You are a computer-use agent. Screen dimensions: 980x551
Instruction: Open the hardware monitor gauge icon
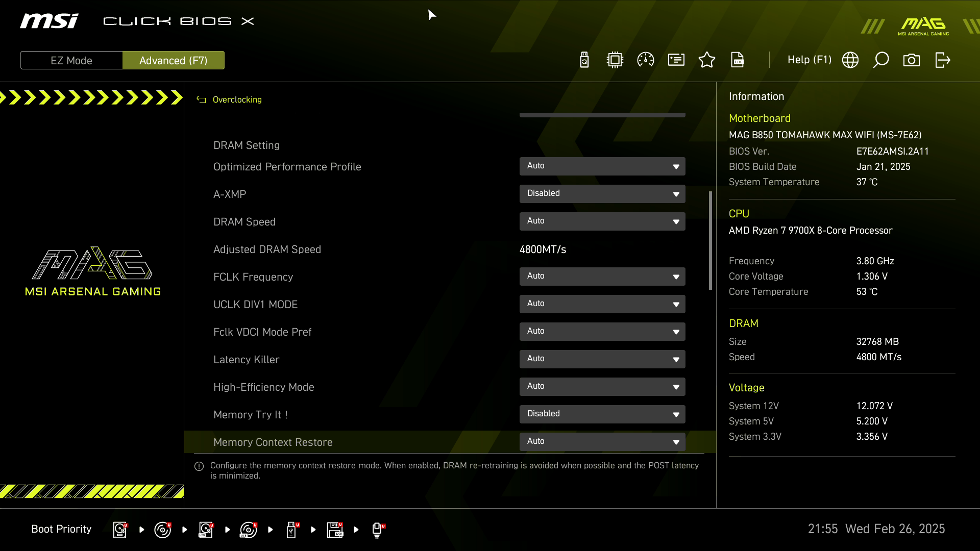[646, 60]
